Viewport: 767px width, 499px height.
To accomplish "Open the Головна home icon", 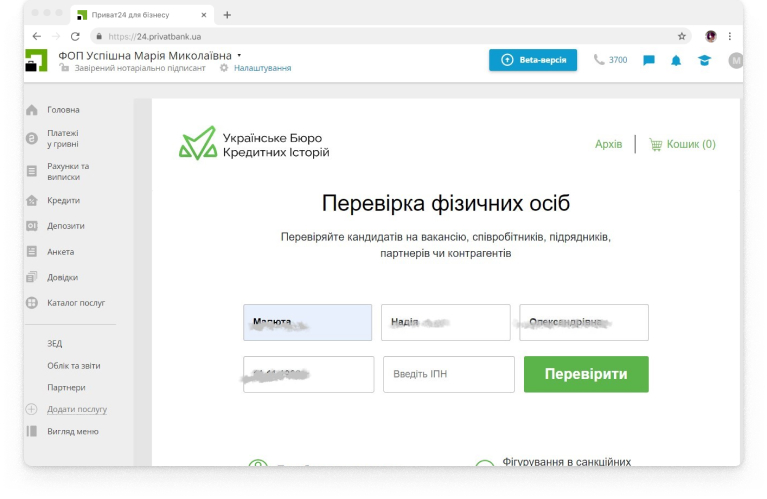I will click(x=32, y=110).
